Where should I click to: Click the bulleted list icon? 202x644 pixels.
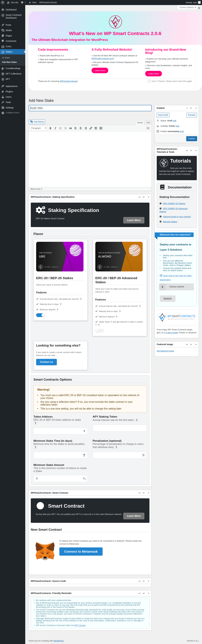pos(60,128)
